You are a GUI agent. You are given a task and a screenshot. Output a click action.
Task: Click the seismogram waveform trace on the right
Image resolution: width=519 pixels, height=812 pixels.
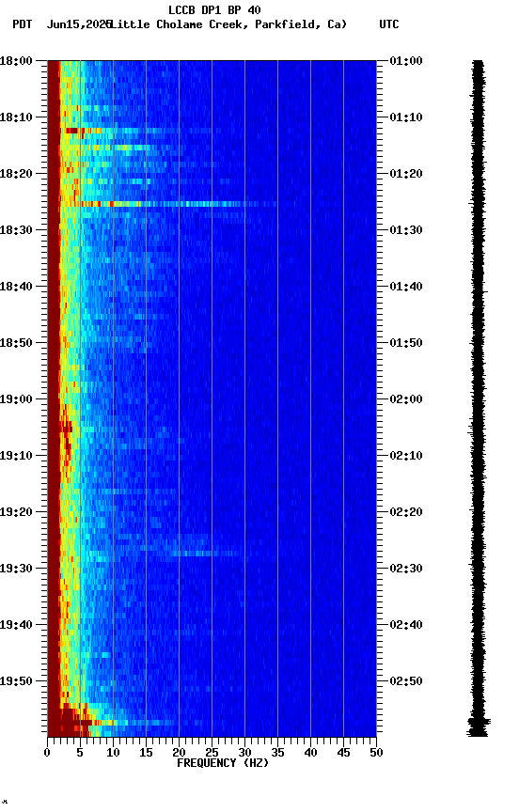478,398
